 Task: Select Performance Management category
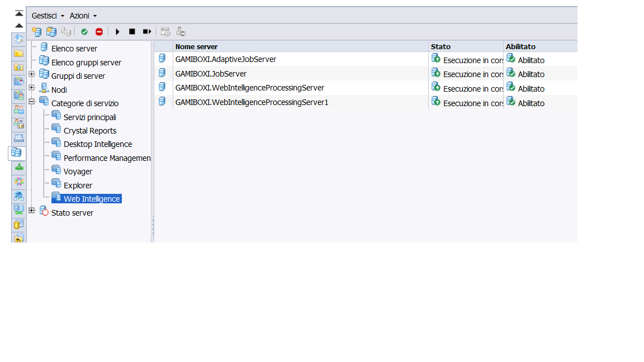(x=107, y=158)
